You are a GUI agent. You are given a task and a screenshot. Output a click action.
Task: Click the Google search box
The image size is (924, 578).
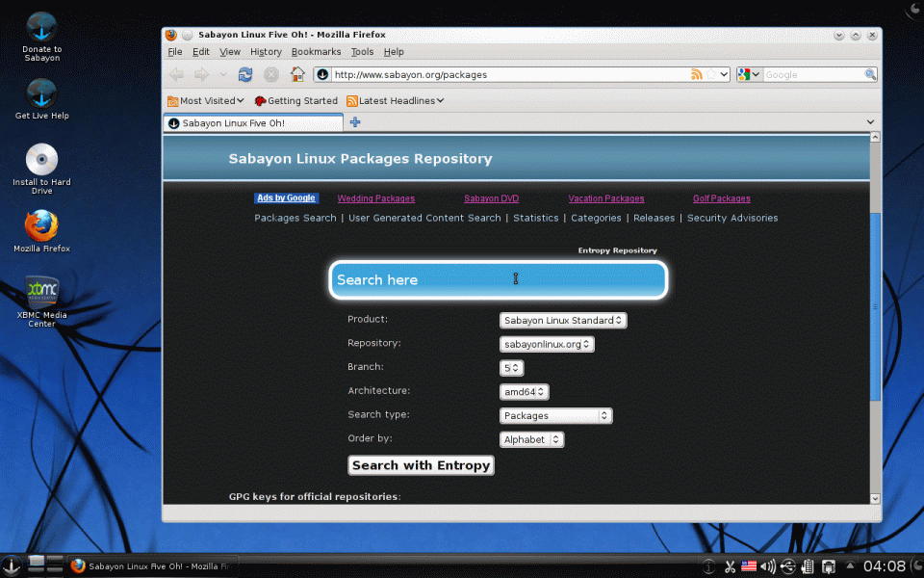coord(813,74)
